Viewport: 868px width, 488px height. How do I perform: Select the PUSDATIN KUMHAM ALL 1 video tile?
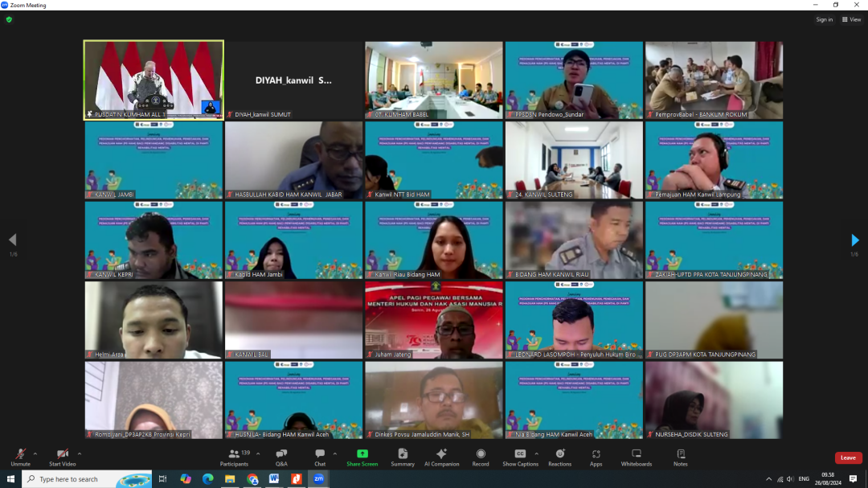(x=154, y=80)
